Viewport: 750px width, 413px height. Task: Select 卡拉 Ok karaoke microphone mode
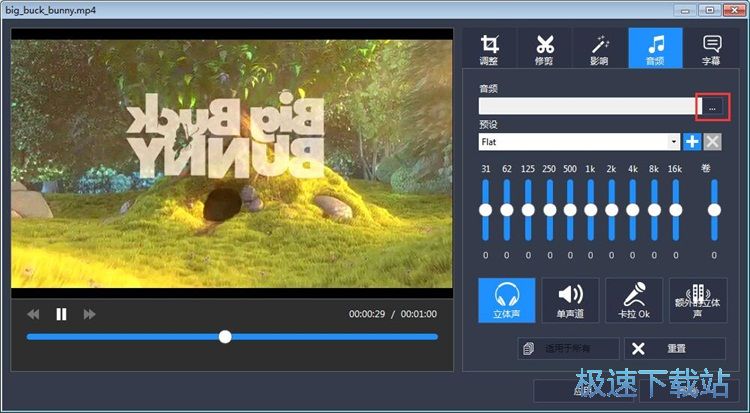634,300
